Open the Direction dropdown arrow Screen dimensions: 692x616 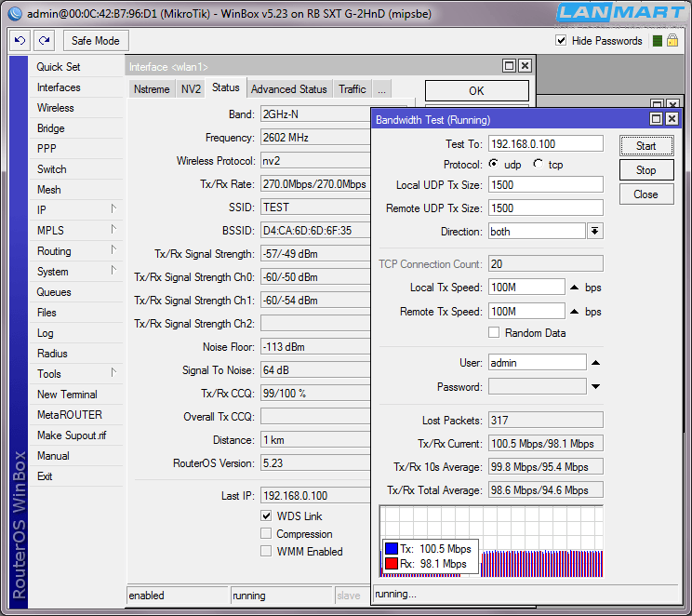click(595, 231)
